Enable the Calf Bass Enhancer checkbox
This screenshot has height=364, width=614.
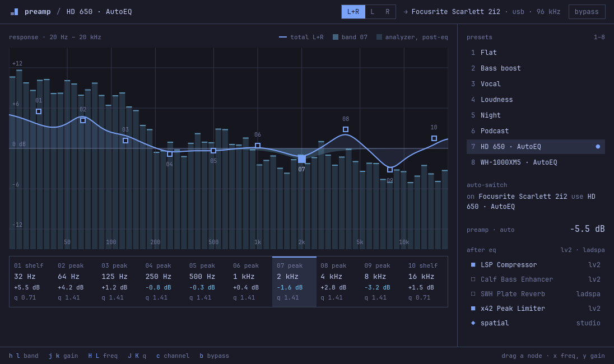coord(473,279)
